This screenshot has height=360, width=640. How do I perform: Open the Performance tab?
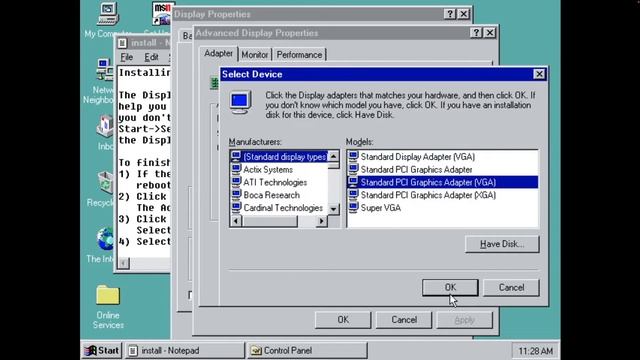coord(299,55)
